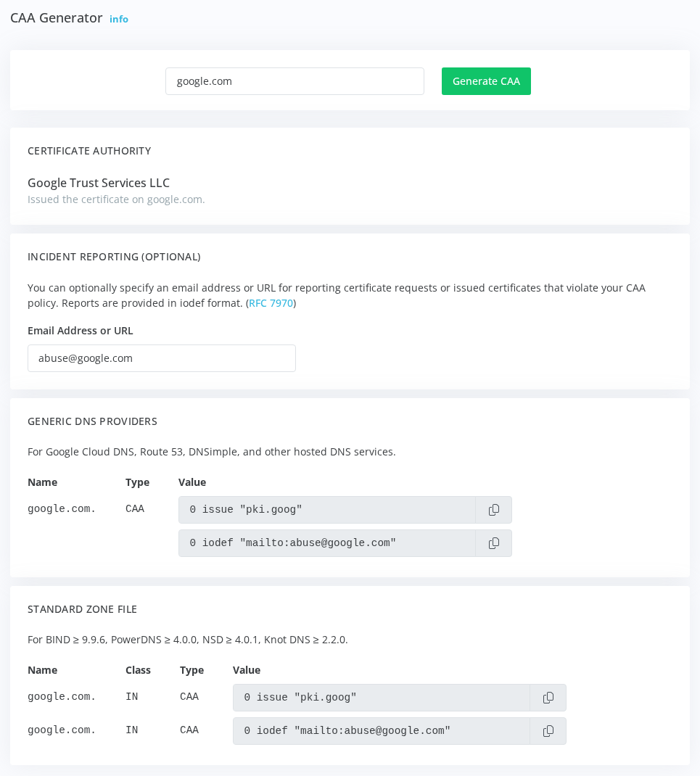The width and height of the screenshot is (700, 776).
Task: Click the GENERIC DNS PROVIDERS heading
Action: click(x=93, y=421)
